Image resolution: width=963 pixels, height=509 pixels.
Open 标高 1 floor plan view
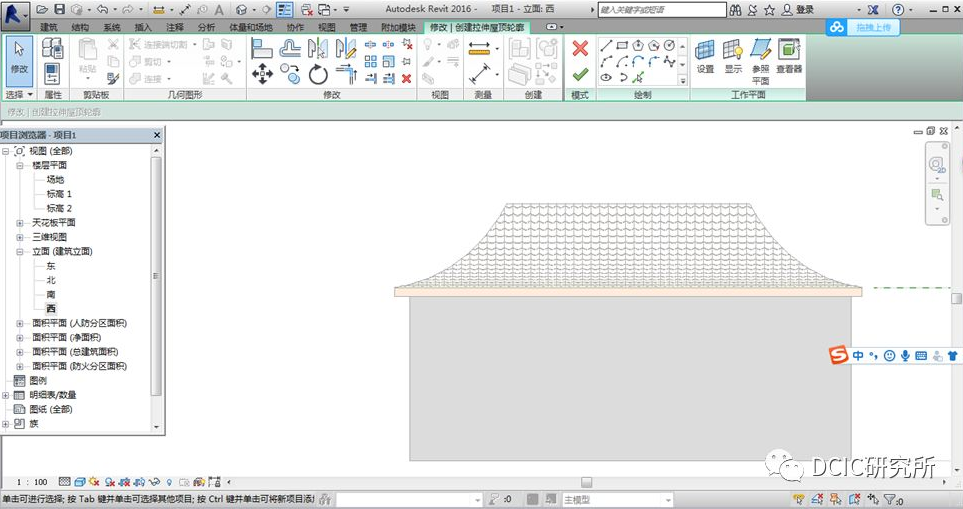point(59,194)
